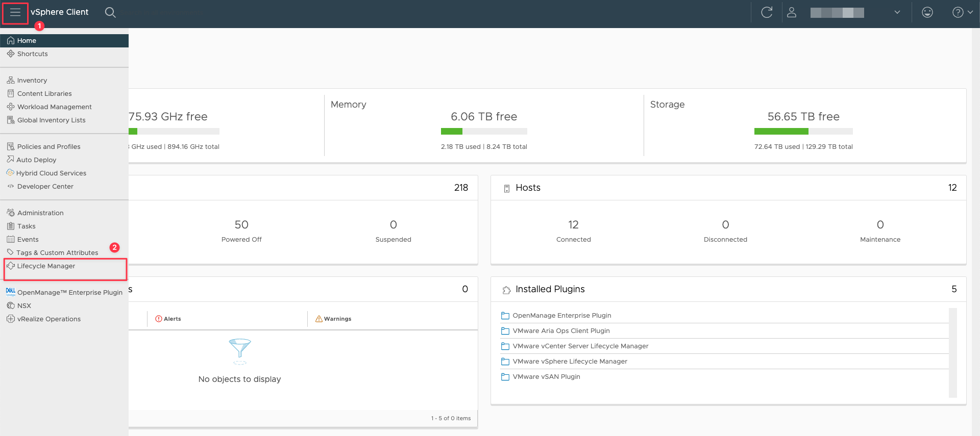Click the Lifecycle Manager icon
The width and height of the screenshot is (980, 436).
pos(11,266)
